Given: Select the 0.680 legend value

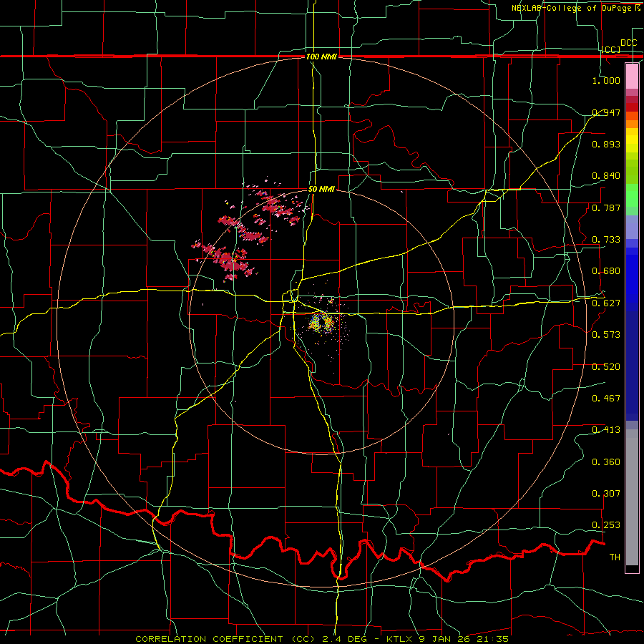Looking at the screenshot, I should (x=606, y=271).
